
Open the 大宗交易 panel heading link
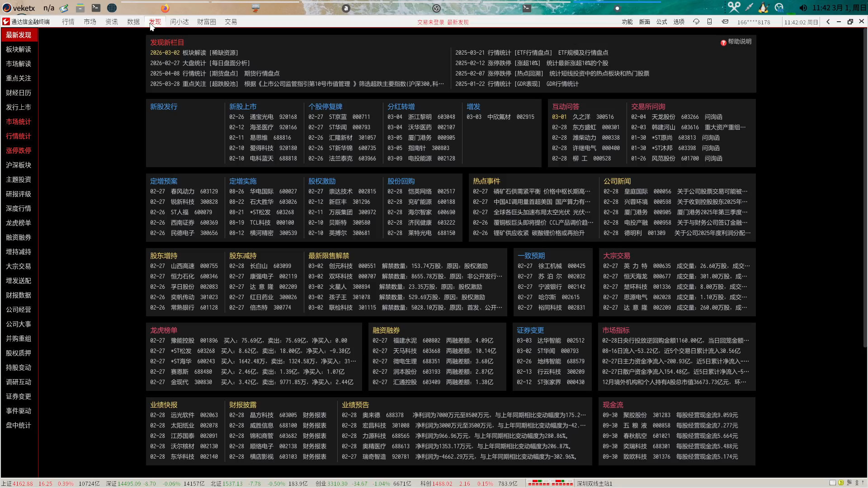[x=617, y=256]
